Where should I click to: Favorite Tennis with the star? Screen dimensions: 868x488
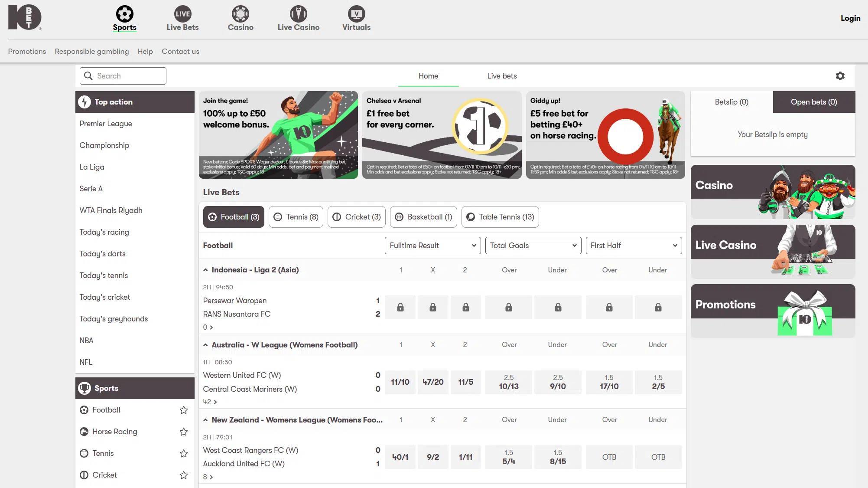pyautogui.click(x=184, y=453)
